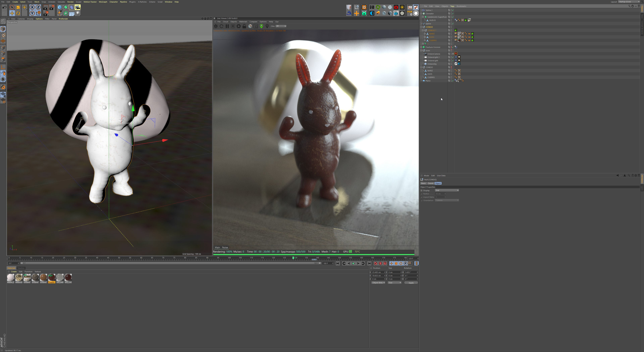Switch to the Coord. tab
Screen dimensions: 644x352
[x=431, y=183]
